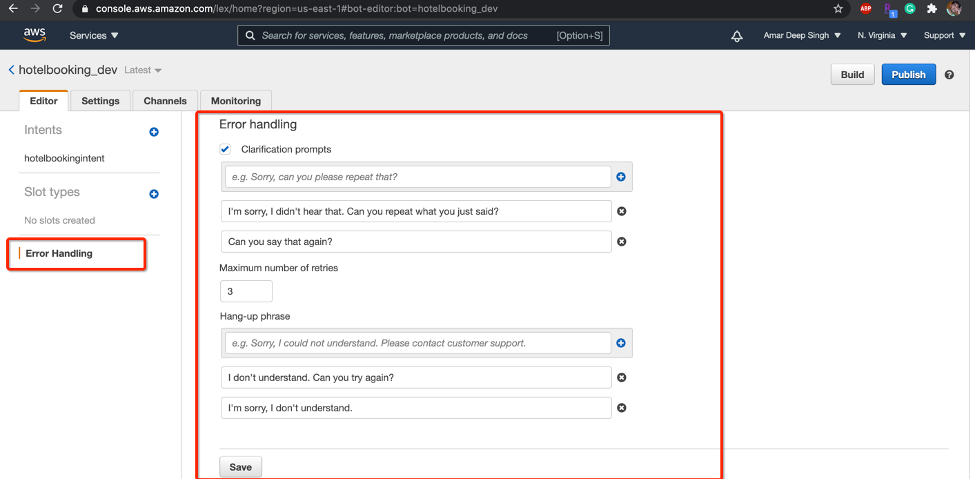Open the Monitoring tab
The width and height of the screenshot is (977, 479).
pyautogui.click(x=236, y=101)
